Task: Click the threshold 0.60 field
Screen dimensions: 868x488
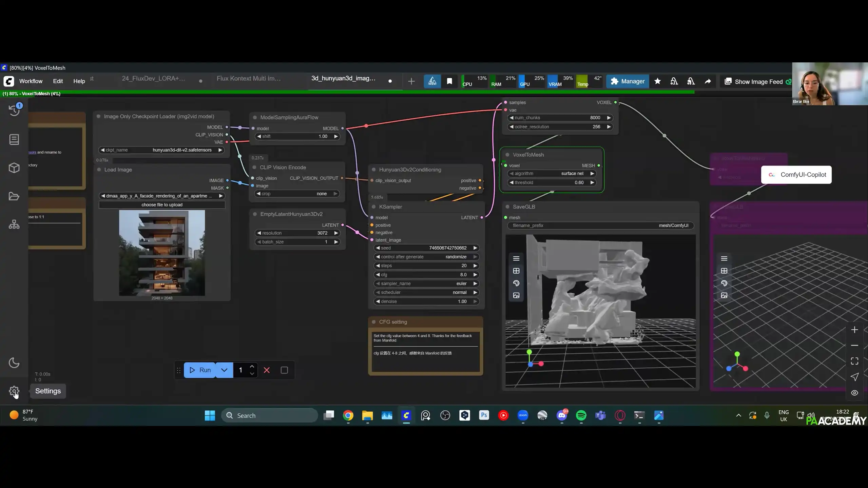Action: click(552, 182)
